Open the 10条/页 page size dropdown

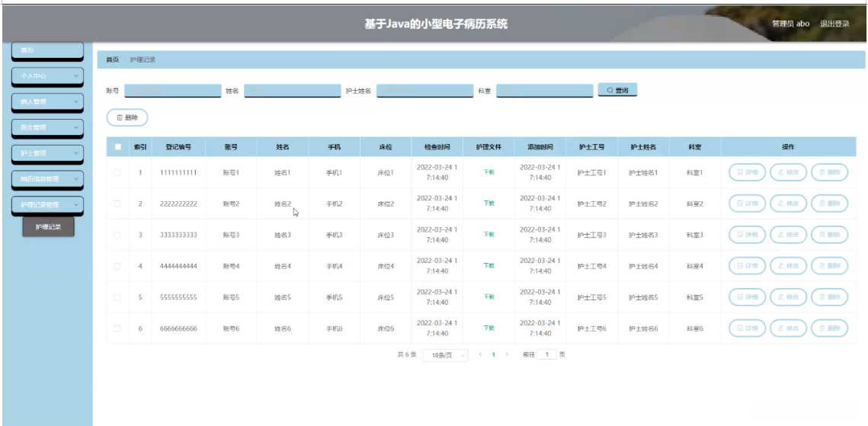446,355
